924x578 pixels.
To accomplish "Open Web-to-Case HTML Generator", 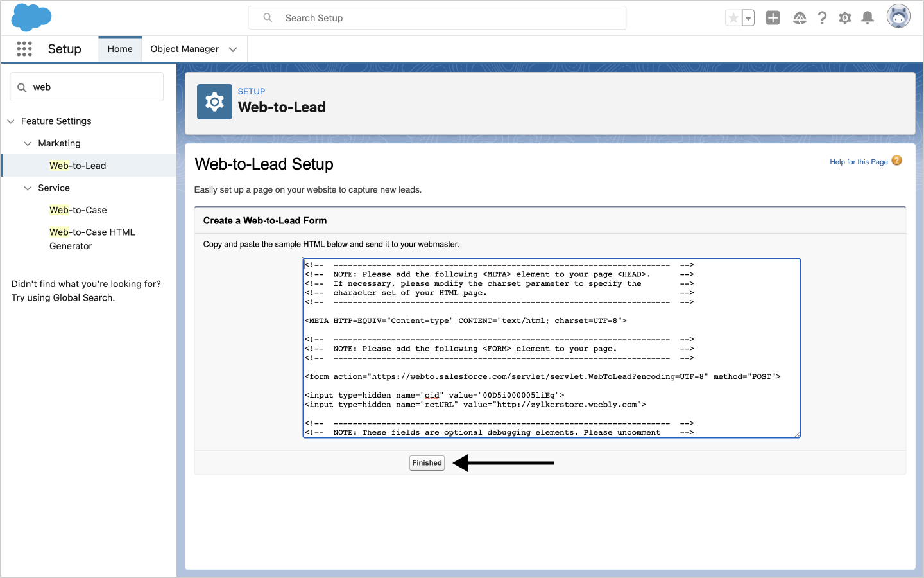I will [x=92, y=239].
